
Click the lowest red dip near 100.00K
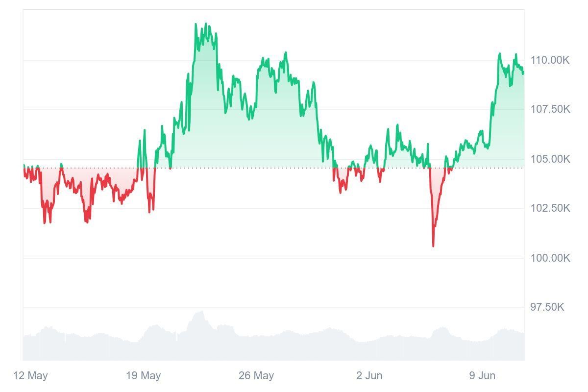point(433,245)
